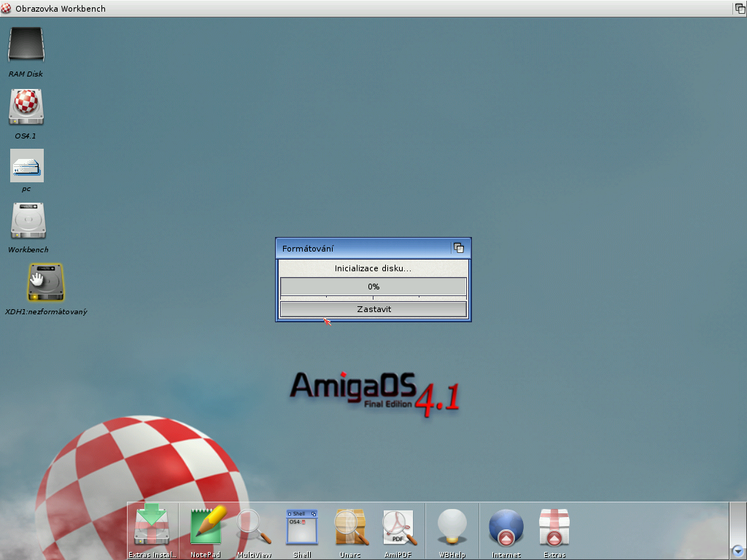Click the dock's blue arrow gadget
The image size is (747, 560).
738,551
